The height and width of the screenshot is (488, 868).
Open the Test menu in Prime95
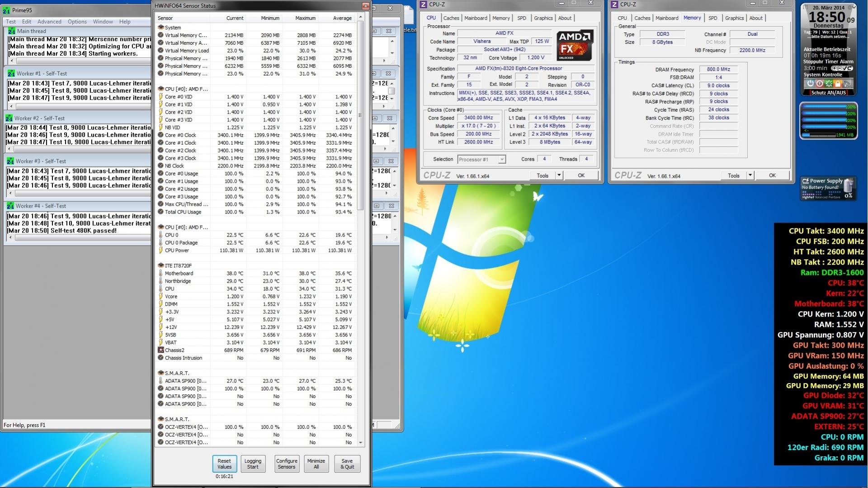tap(11, 22)
